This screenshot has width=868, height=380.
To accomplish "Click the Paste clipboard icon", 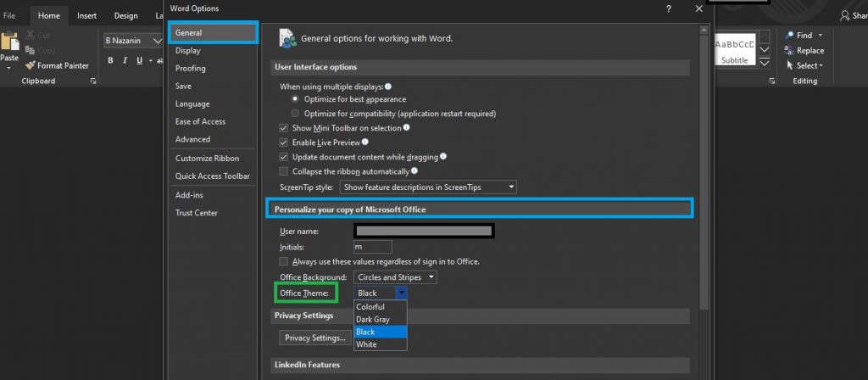I will pos(8,42).
